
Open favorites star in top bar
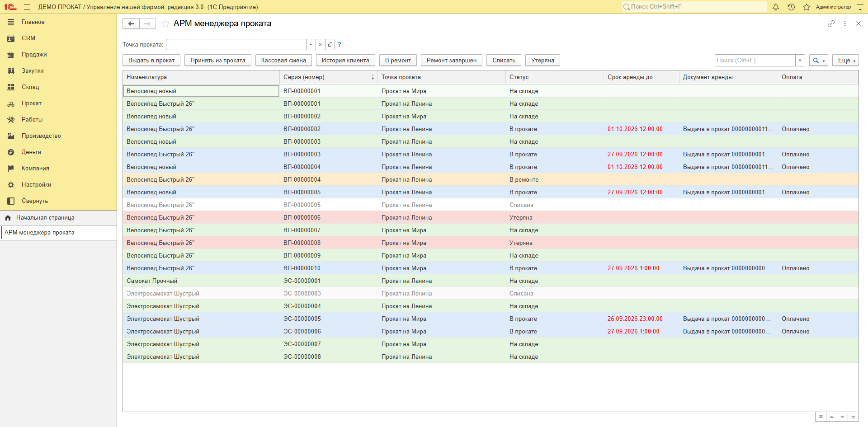point(807,7)
